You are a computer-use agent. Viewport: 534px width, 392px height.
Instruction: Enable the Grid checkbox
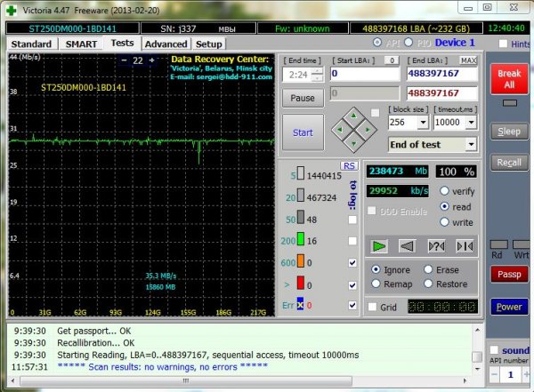(x=372, y=307)
